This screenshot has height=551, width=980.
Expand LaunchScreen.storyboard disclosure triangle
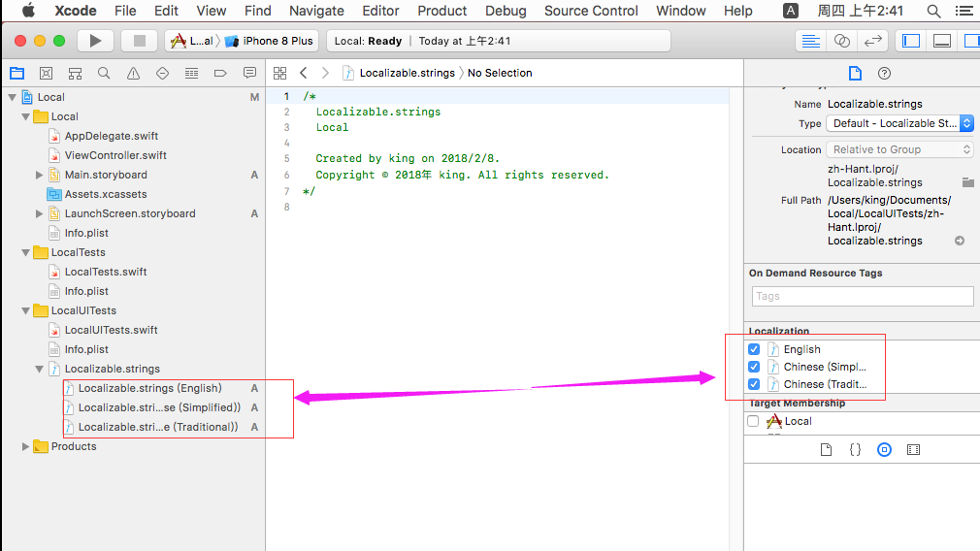[39, 213]
